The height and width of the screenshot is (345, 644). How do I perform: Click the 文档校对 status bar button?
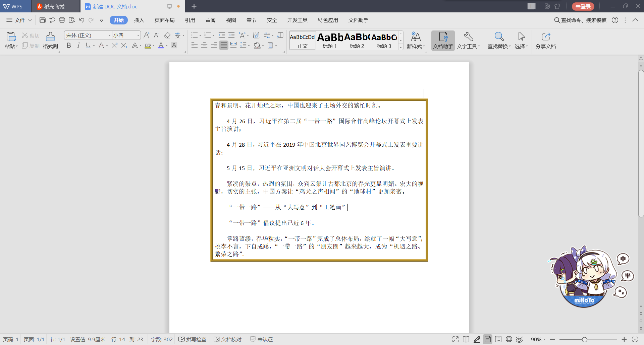tap(228, 339)
